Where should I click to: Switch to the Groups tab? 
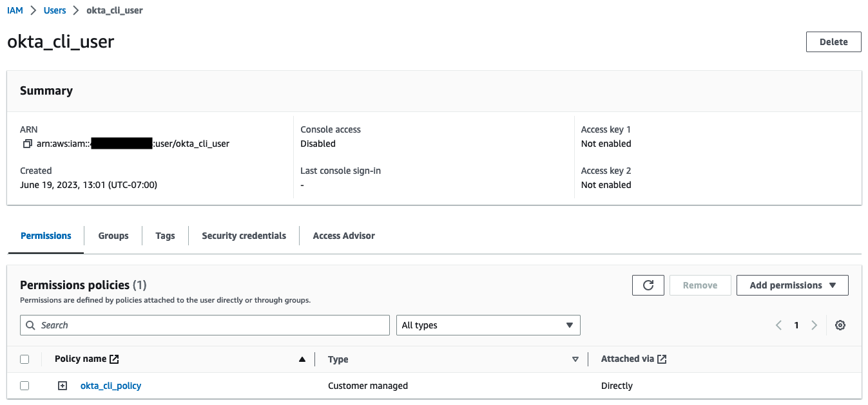click(x=113, y=236)
